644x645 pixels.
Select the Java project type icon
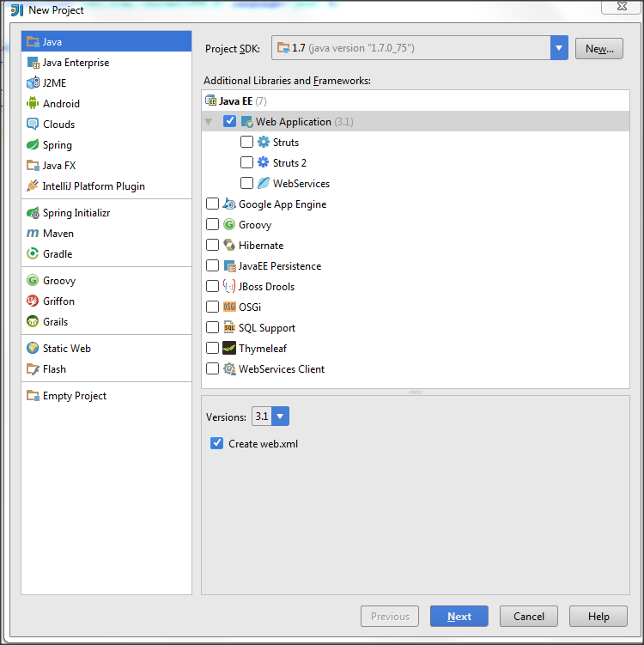point(33,41)
